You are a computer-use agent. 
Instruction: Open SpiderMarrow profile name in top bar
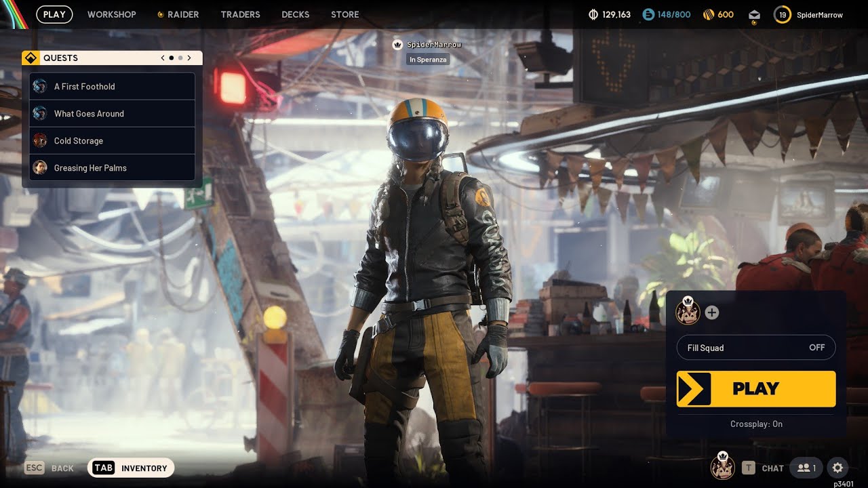pyautogui.click(x=820, y=15)
